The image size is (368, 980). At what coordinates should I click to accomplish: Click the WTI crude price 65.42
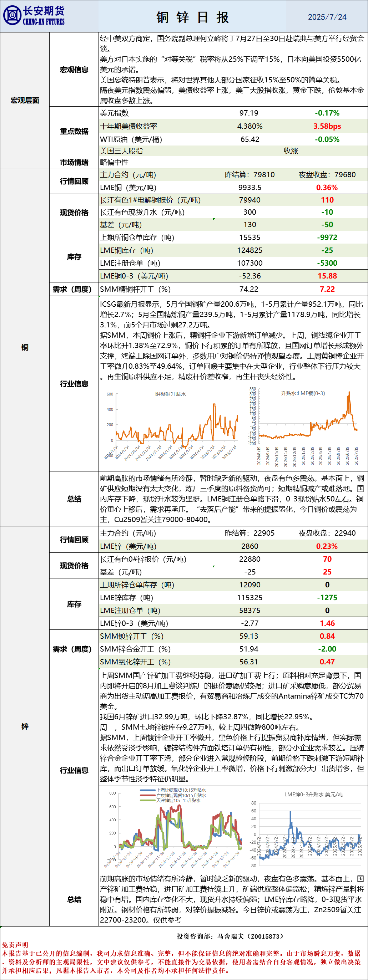click(x=250, y=139)
